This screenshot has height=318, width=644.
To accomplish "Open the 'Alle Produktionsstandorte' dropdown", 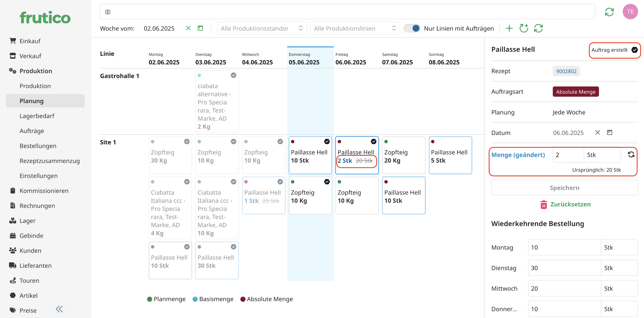I will coord(262,28).
